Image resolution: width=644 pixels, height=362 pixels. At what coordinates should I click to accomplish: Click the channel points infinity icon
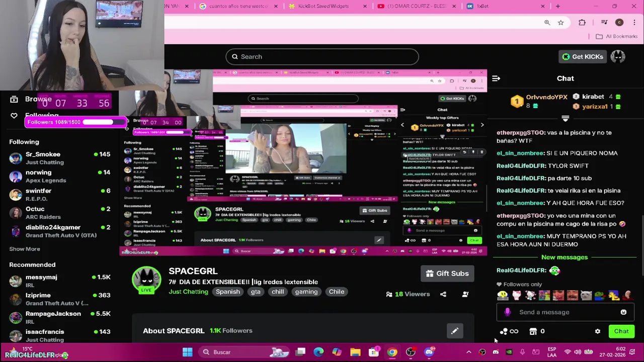coord(514,331)
